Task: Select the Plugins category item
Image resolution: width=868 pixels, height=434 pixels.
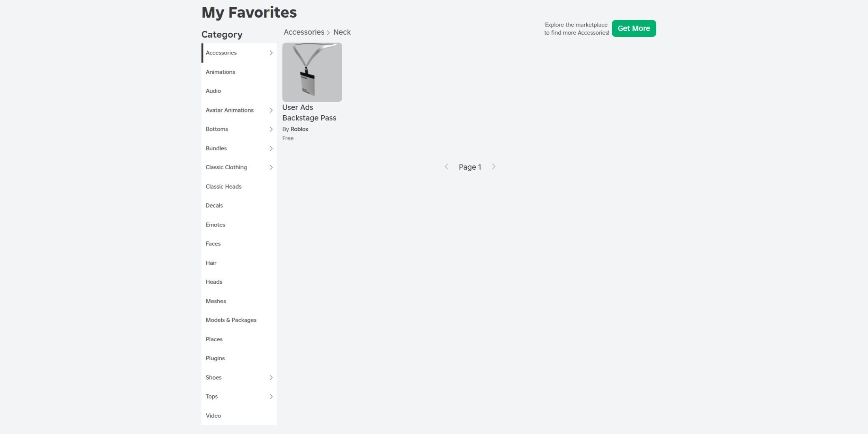Action: (215, 358)
